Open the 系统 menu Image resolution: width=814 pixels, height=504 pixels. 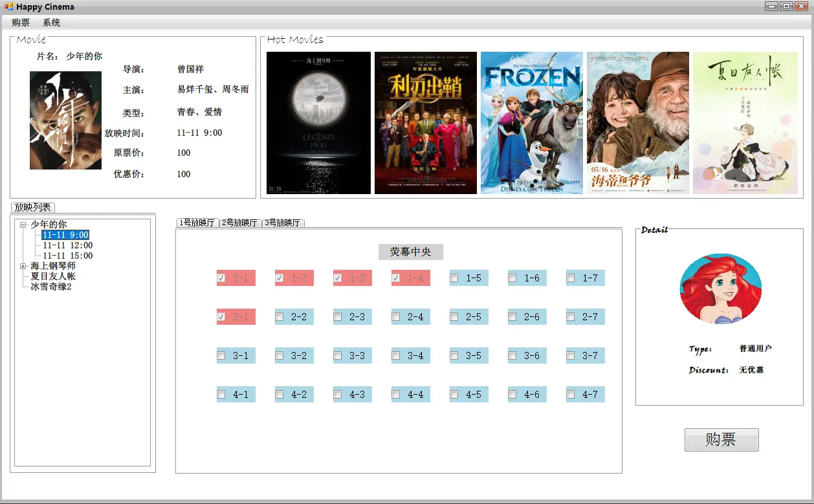tap(52, 23)
